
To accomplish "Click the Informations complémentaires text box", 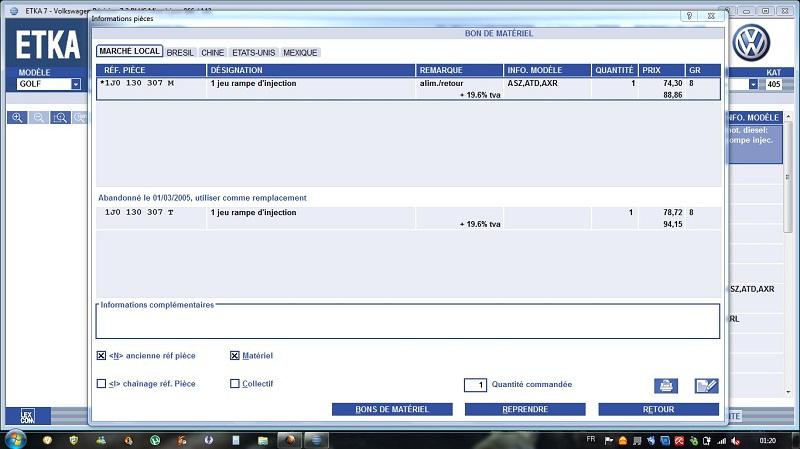I will (x=408, y=322).
